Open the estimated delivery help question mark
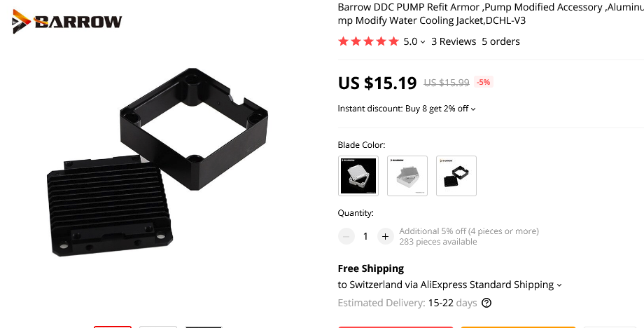Image resolution: width=644 pixels, height=328 pixels. tap(486, 303)
